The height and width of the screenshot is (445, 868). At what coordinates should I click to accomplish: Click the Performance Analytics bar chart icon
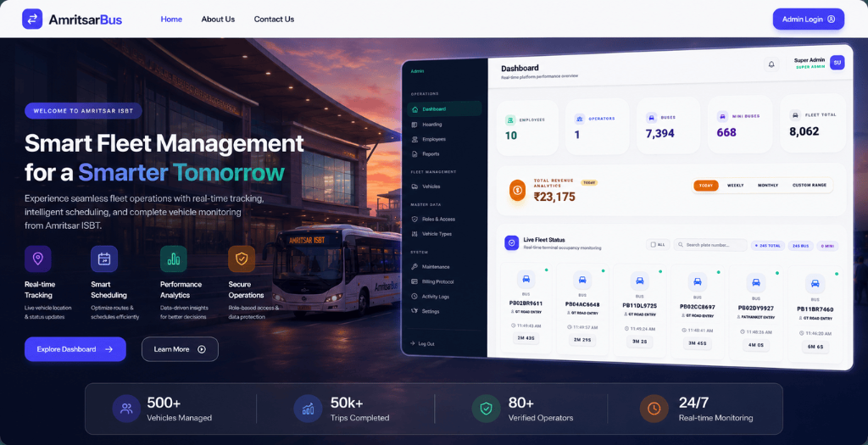pos(174,259)
